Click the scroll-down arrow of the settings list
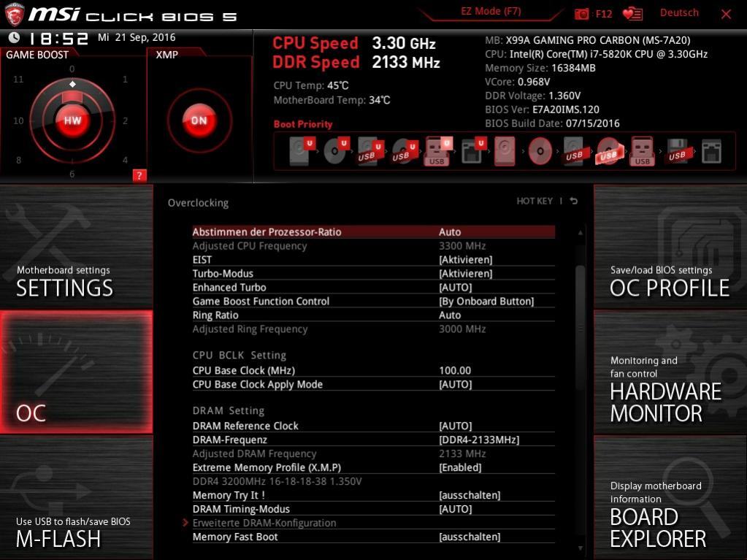Screen dimensions: 747x560 pyautogui.click(x=581, y=548)
